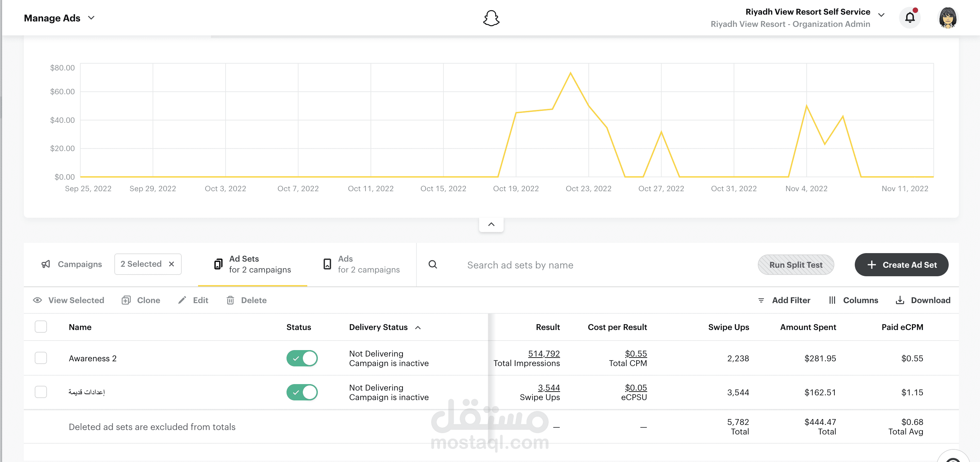
Task: Tick the select-all header checkbox
Action: [41, 327]
